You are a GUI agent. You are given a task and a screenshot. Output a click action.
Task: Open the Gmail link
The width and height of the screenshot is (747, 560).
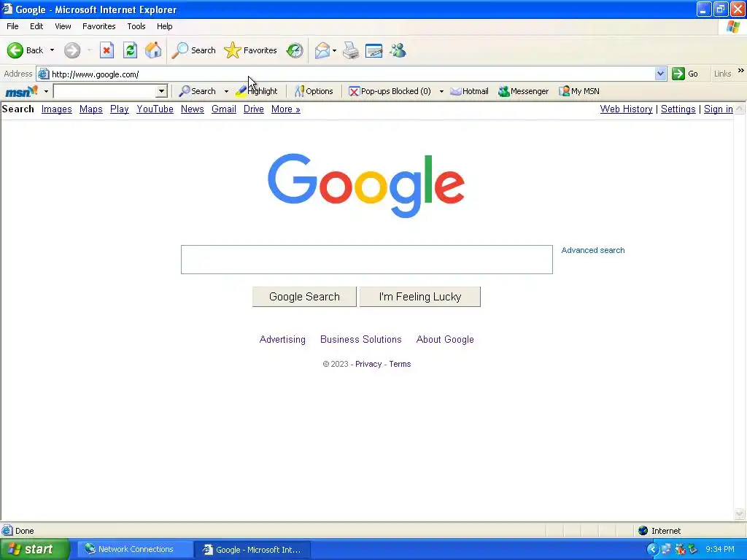click(x=224, y=109)
